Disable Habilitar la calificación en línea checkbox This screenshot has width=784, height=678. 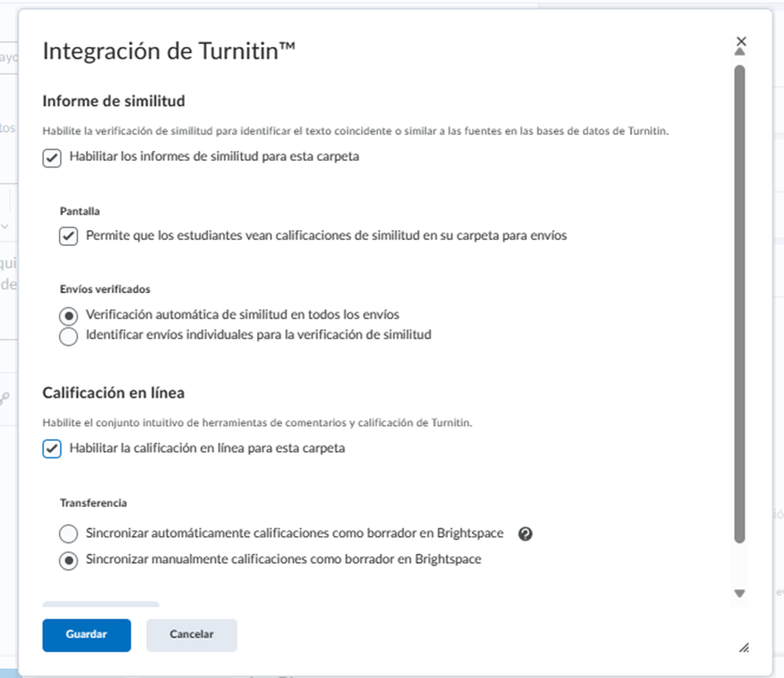pyautogui.click(x=50, y=447)
